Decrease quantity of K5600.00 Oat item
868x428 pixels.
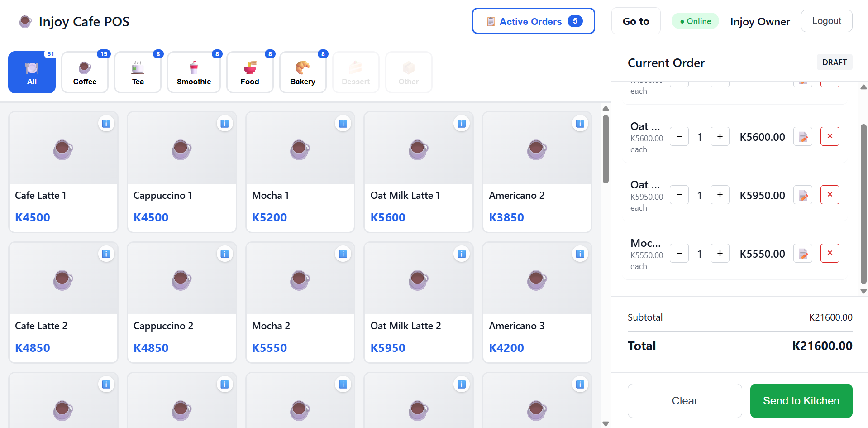[679, 136]
